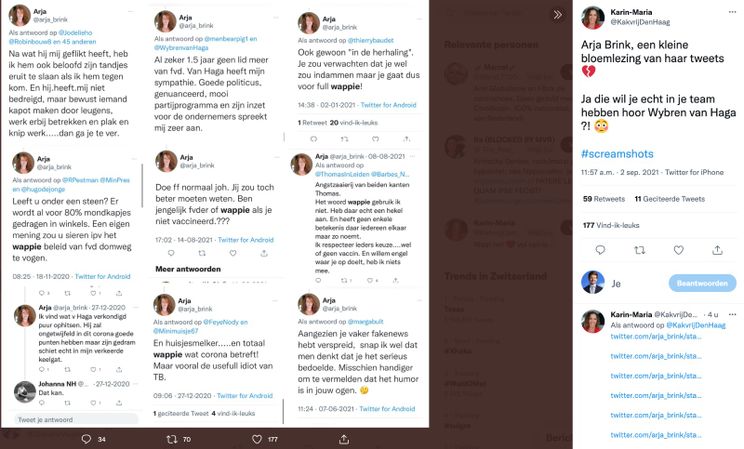Collapse the sidebar with the double chevron

tap(558, 14)
